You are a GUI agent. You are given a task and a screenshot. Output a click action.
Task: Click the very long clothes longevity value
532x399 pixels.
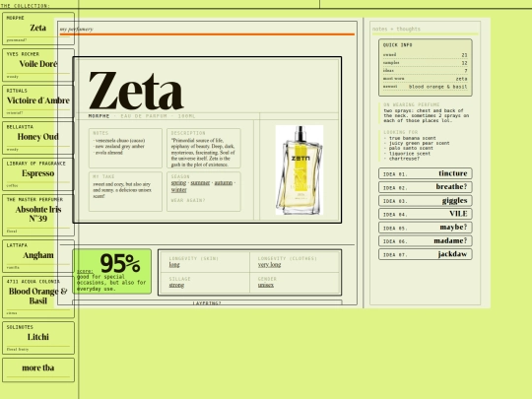[269, 265]
